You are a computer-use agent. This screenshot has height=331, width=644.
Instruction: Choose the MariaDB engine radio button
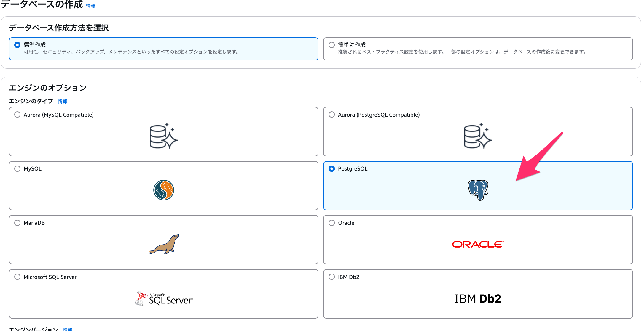(17, 223)
